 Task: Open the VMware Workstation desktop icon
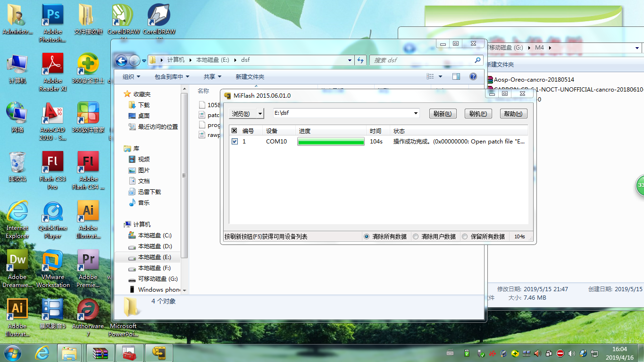tap(52, 269)
